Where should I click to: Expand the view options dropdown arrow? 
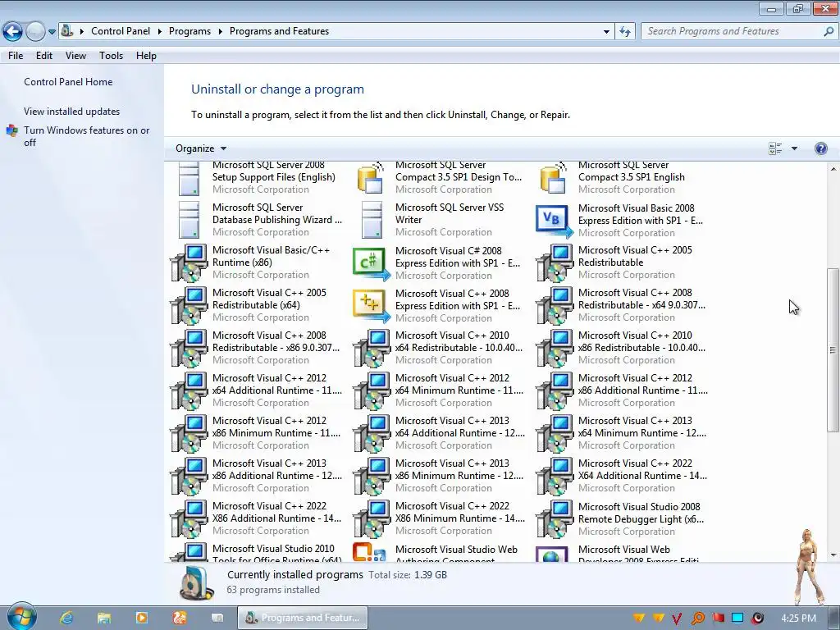794,148
